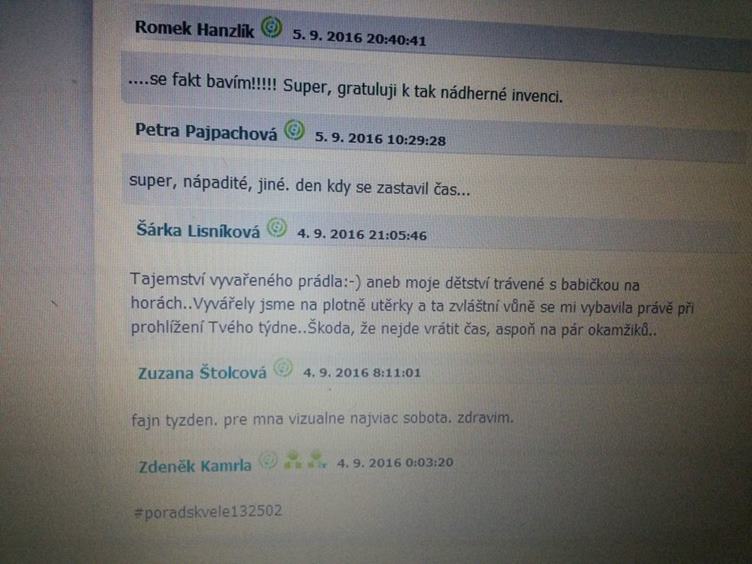Image resolution: width=752 pixels, height=564 pixels.
Task: Click circular badge icon beside Zdeněk Kamrla
Action: click(268, 461)
